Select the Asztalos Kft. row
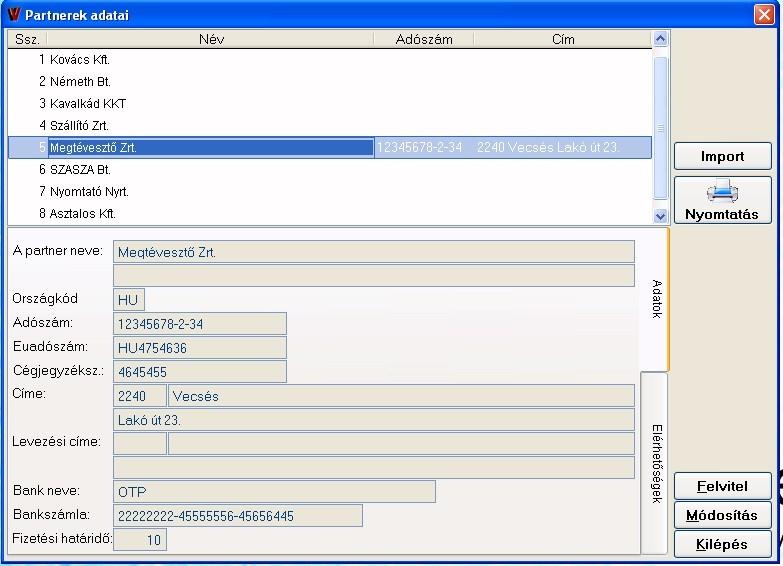Screen dimensions: 783x566 (330, 213)
